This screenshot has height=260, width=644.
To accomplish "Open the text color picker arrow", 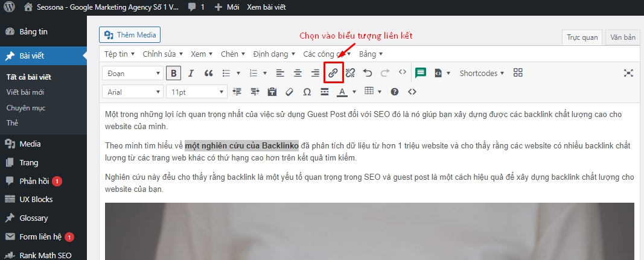I will coord(354,92).
